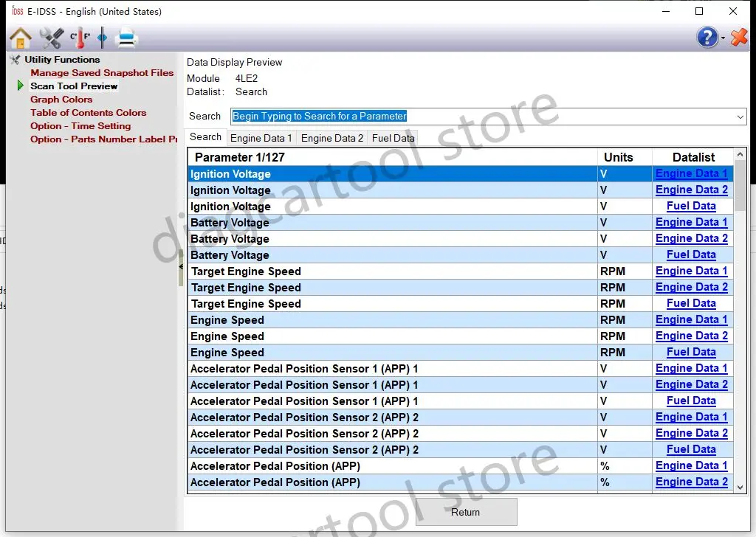Click the table scrollbar down arrow
The image size is (756, 537).
click(x=740, y=488)
